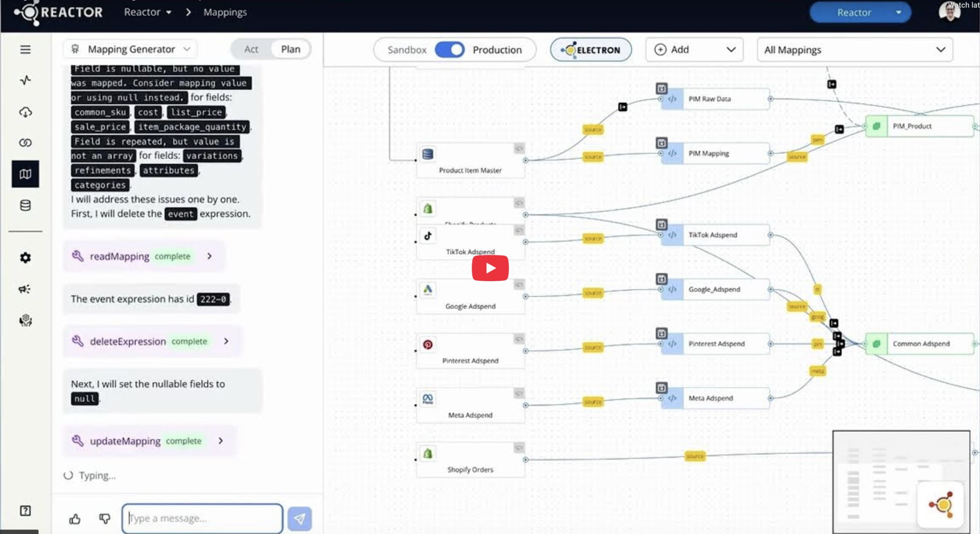Image resolution: width=980 pixels, height=534 pixels.
Task: Click the code icon on PIM Raw Data node
Action: coord(672,99)
